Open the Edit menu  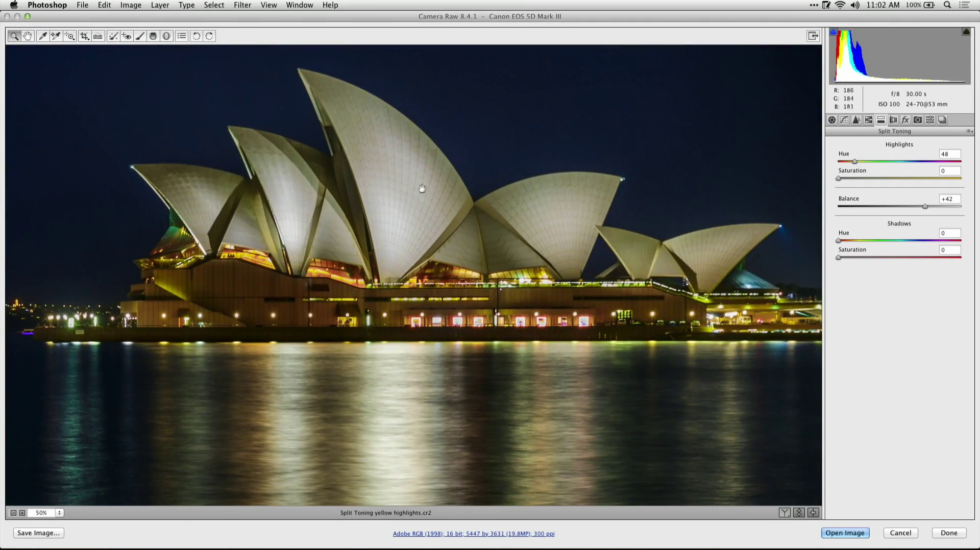(104, 5)
